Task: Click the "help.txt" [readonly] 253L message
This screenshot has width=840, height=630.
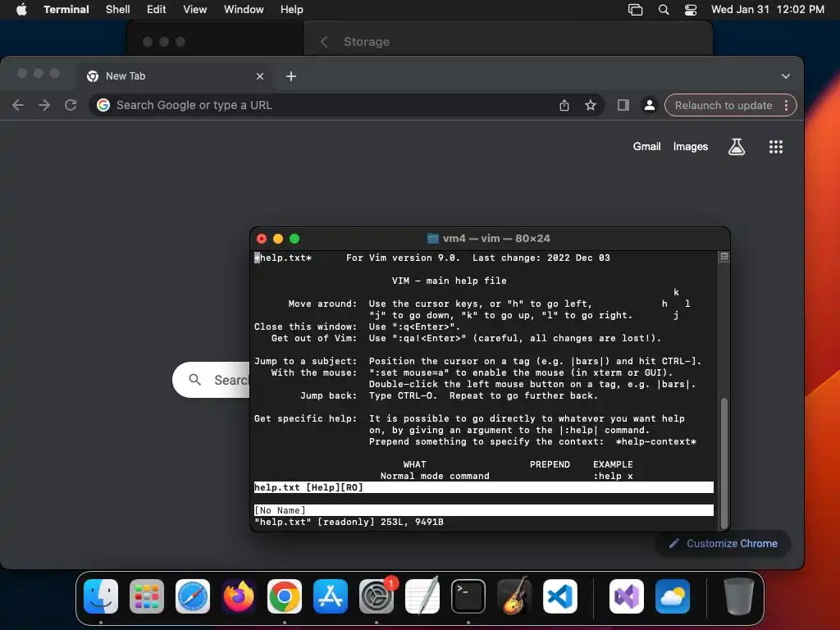Action: [349, 522]
